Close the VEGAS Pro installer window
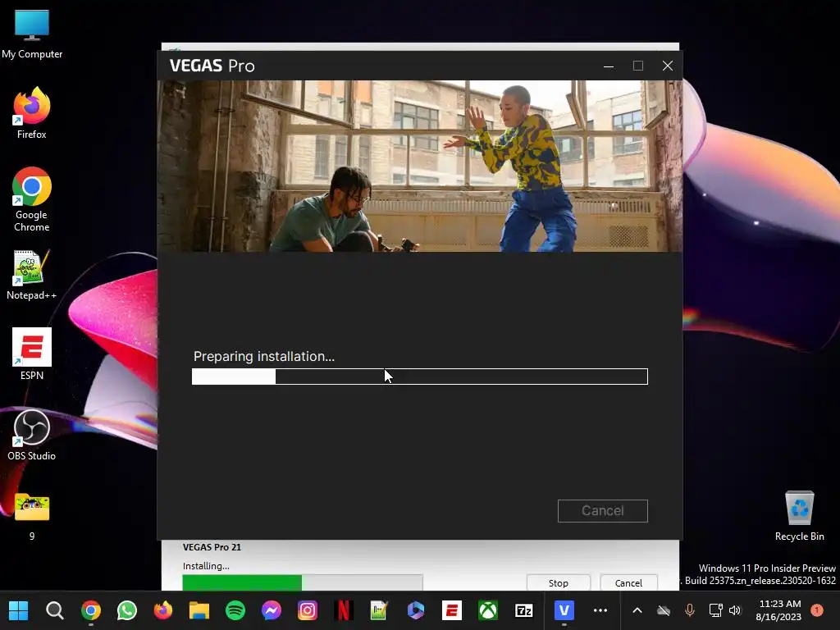Image resolution: width=840 pixels, height=630 pixels. click(668, 66)
